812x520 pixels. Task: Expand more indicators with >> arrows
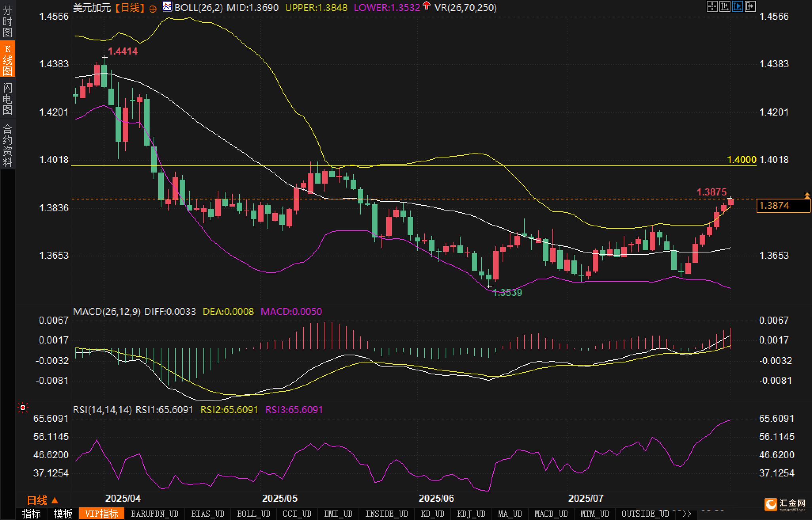687,514
